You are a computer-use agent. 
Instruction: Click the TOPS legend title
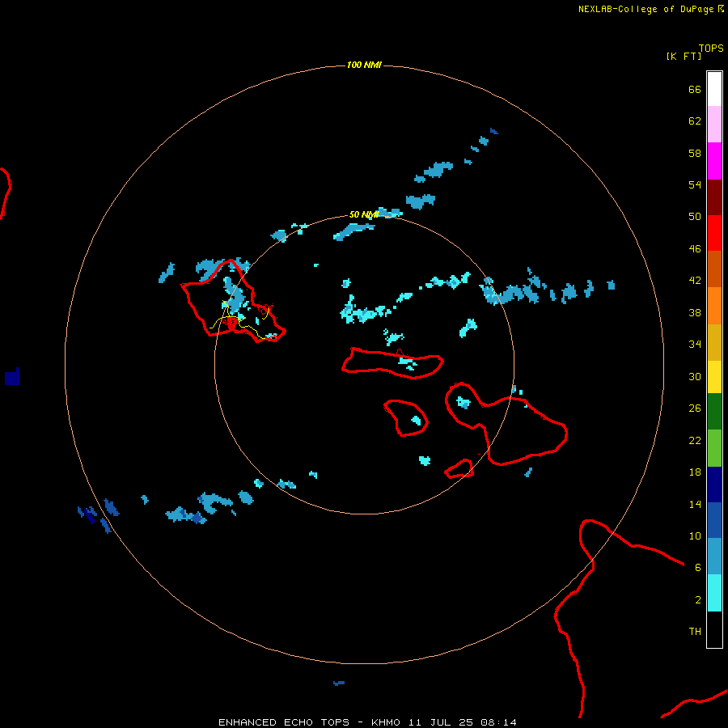711,49
